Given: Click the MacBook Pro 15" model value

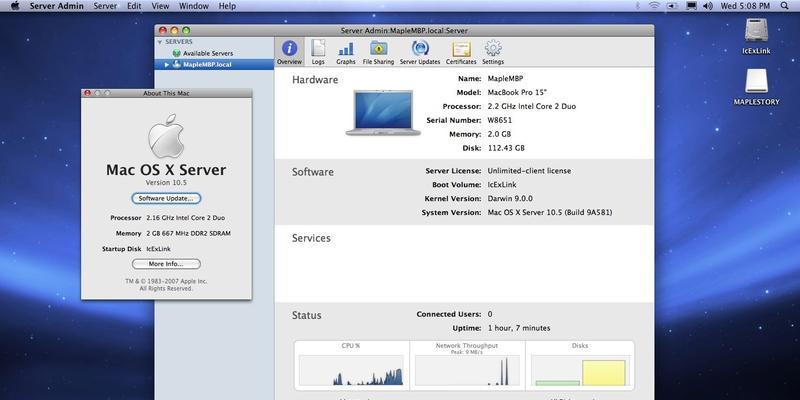Looking at the screenshot, I should pos(516,93).
